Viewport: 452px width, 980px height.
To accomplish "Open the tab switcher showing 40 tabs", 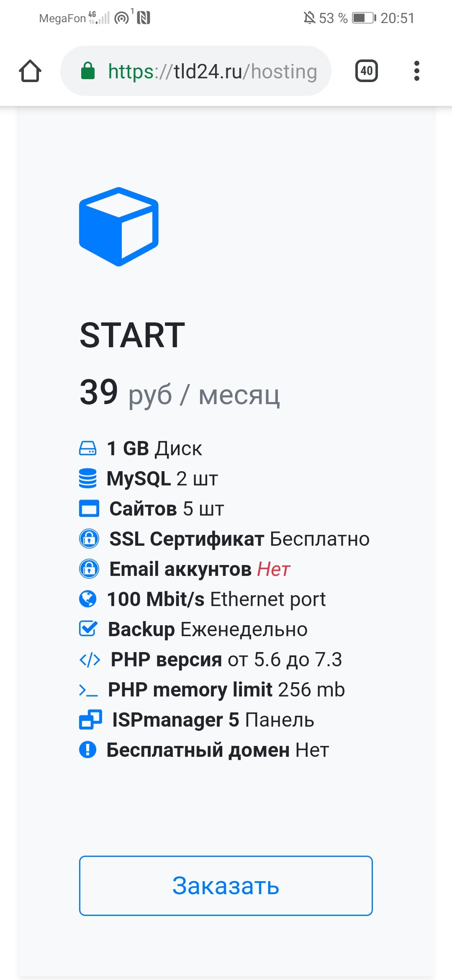I will pos(366,71).
